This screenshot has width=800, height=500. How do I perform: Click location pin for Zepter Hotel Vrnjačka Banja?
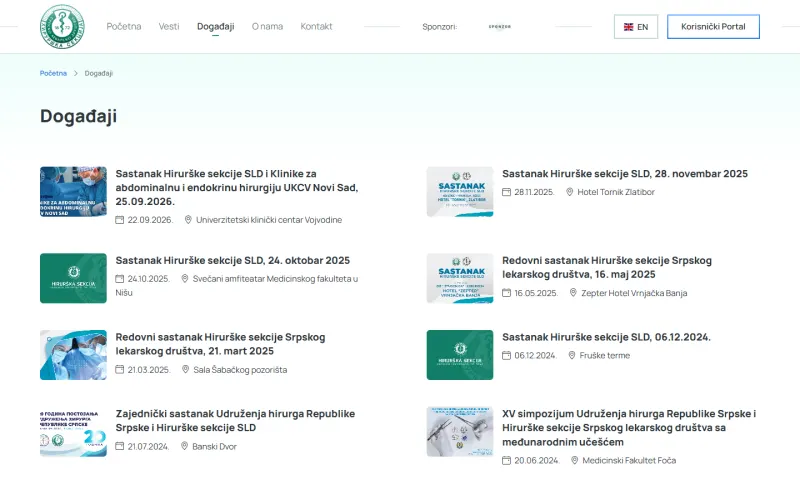click(573, 293)
